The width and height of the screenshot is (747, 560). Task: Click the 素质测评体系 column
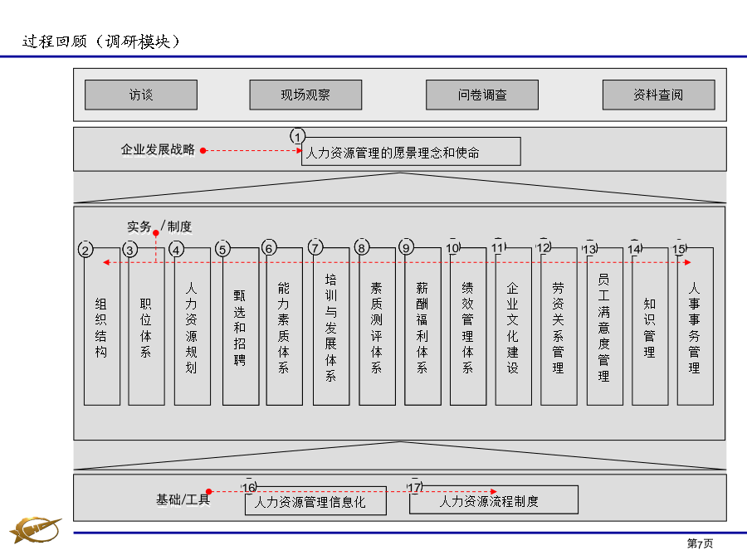point(378,326)
